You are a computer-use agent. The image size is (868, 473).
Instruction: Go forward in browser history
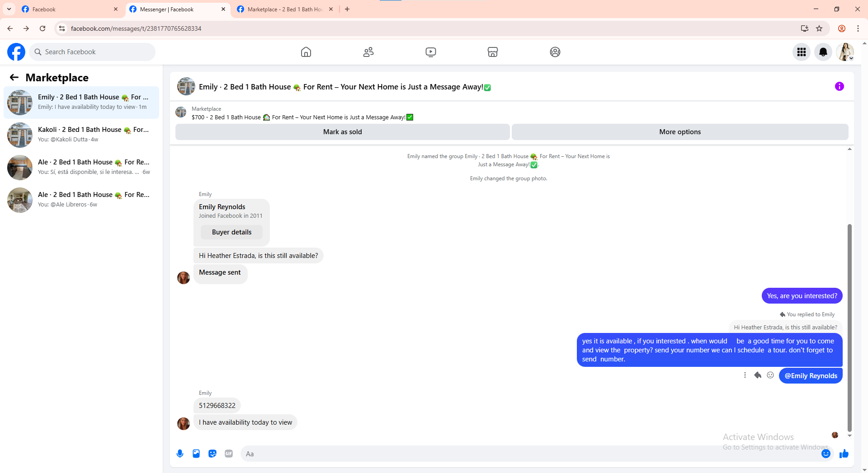pyautogui.click(x=26, y=28)
